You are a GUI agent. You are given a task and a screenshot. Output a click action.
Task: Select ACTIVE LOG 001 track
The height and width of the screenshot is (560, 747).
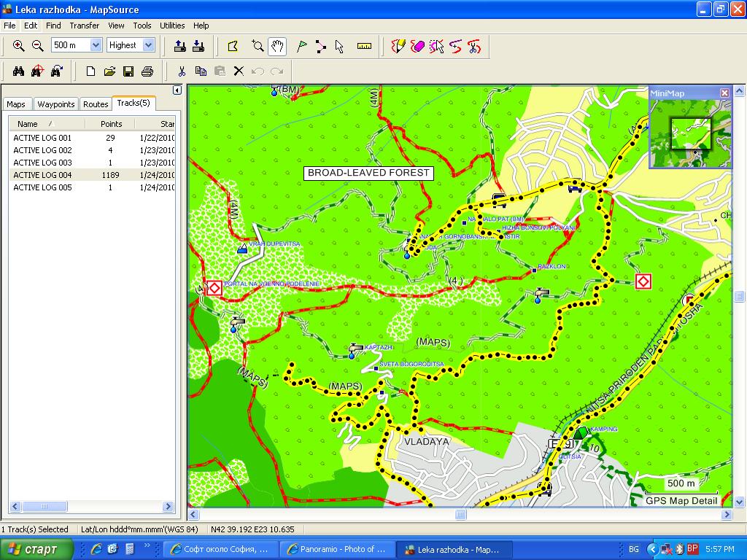pos(42,138)
